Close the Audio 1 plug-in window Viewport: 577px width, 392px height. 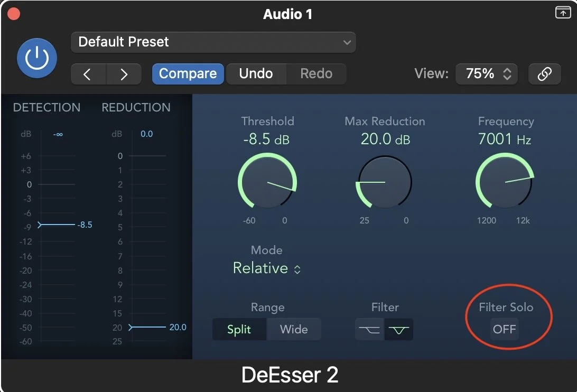(14, 14)
